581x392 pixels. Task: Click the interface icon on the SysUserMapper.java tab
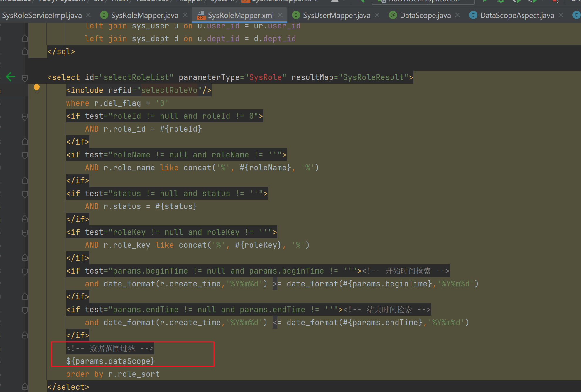click(296, 15)
